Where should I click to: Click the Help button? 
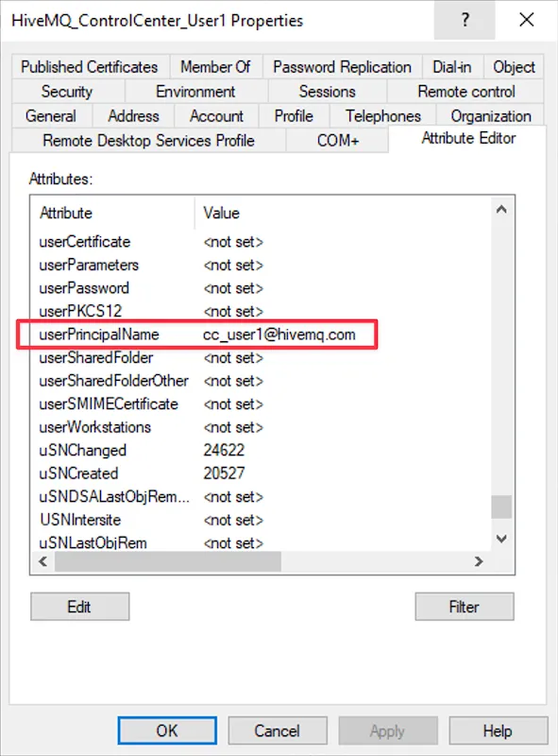498,730
